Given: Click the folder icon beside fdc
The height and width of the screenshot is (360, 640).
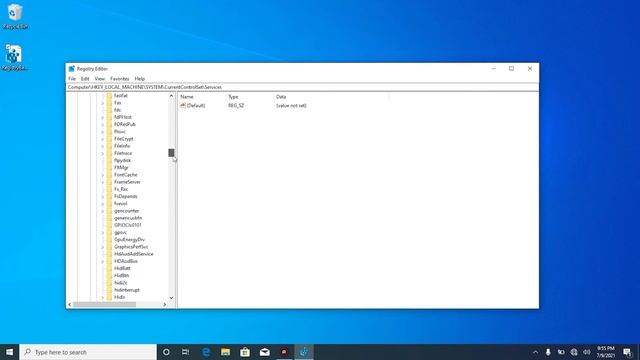Looking at the screenshot, I should tap(109, 110).
